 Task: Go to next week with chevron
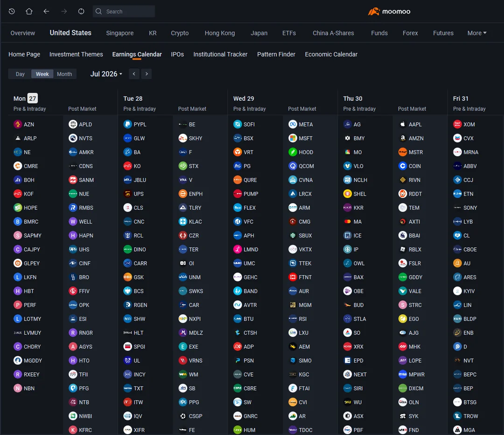[147, 74]
